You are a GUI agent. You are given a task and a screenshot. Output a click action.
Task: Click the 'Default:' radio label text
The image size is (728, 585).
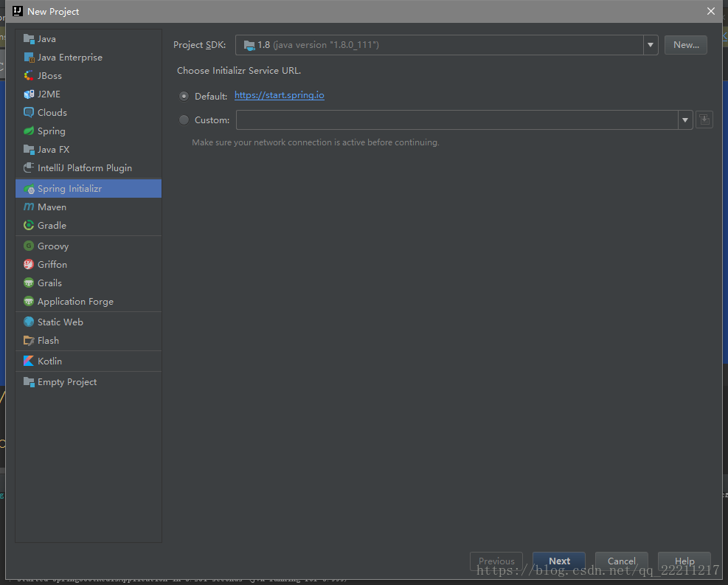[211, 96]
